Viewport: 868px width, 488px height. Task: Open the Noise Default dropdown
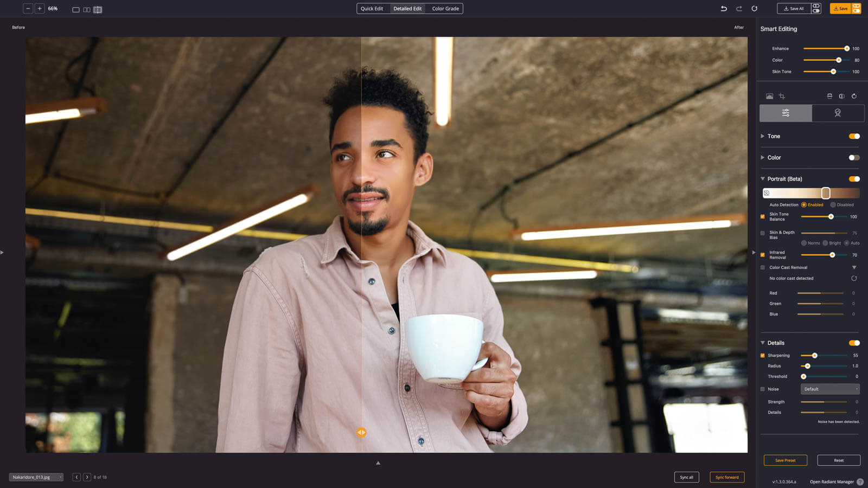click(830, 389)
